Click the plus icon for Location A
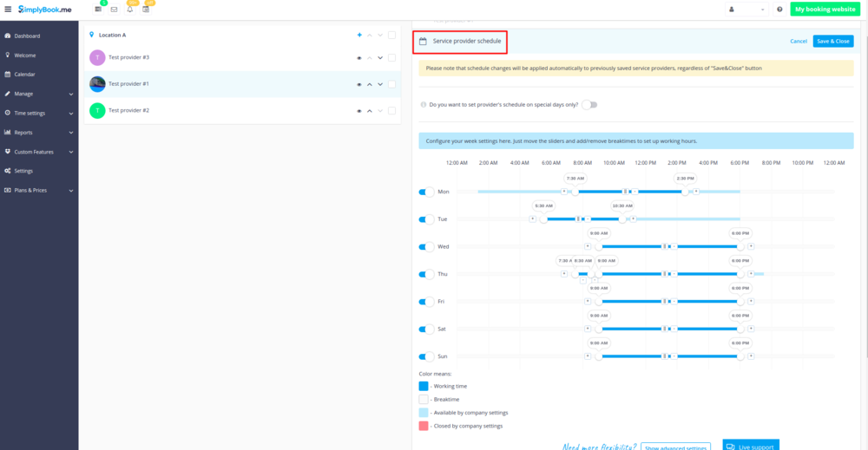The image size is (868, 450). click(359, 35)
